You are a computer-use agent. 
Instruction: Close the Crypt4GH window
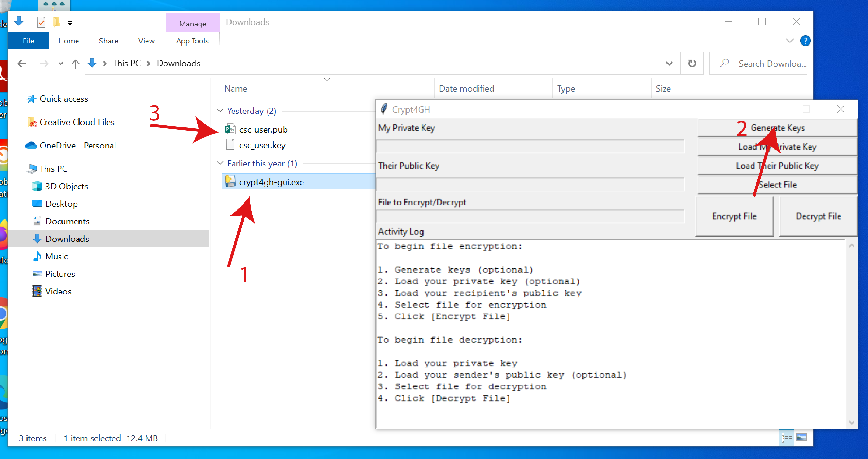pos(841,109)
